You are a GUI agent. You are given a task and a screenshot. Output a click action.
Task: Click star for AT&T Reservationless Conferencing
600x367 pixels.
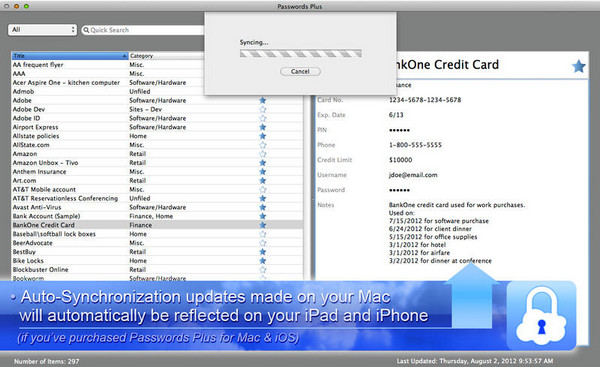click(262, 198)
